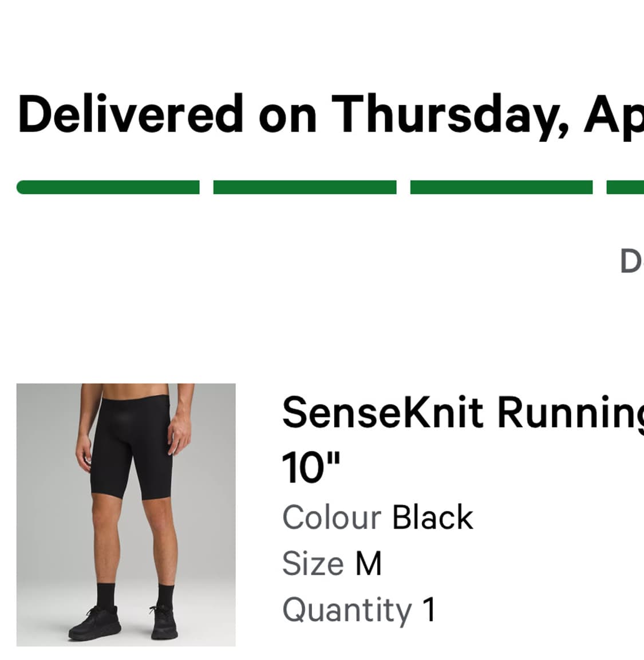
Task: Click the cut-off "Ap" month text in heading
Action: click(x=613, y=117)
